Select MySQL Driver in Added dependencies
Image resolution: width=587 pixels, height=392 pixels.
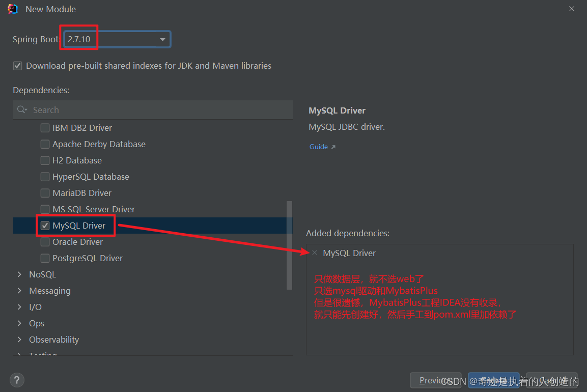tap(349, 253)
